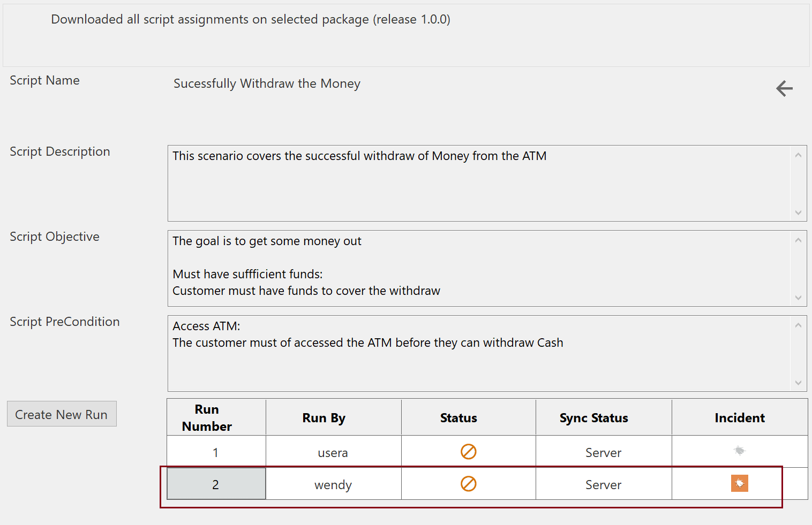The width and height of the screenshot is (812, 525).
Task: Click the blocked status icon for wendy's run
Action: [x=468, y=484]
